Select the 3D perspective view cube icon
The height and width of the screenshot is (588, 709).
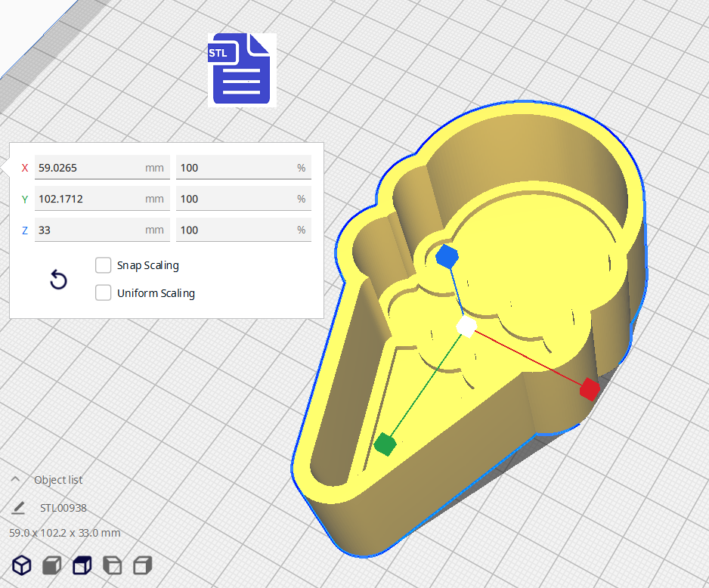pos(22,565)
